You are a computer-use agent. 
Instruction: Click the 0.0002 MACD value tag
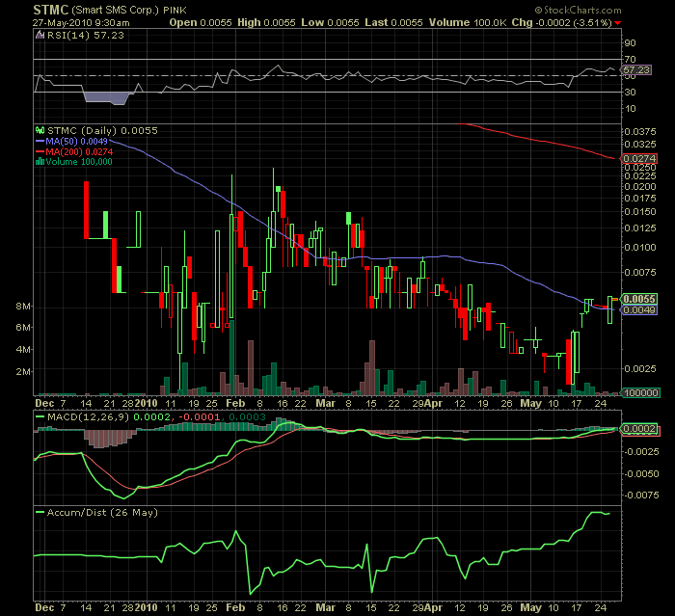(640, 427)
